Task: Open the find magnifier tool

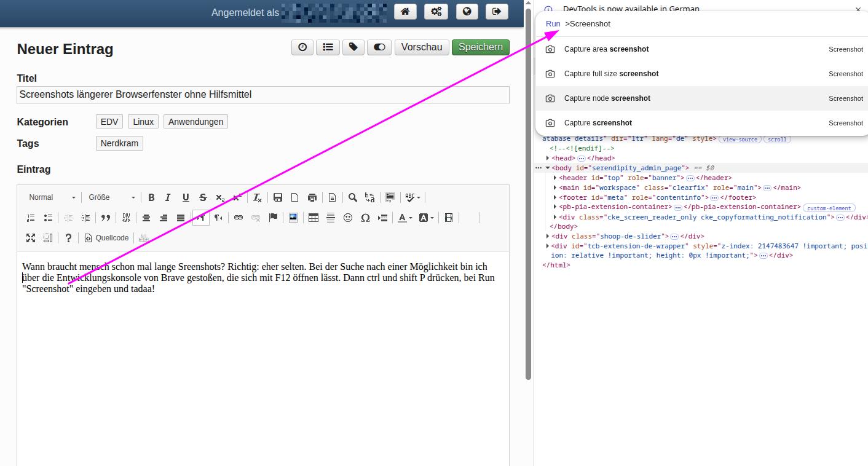Action: 353,197
